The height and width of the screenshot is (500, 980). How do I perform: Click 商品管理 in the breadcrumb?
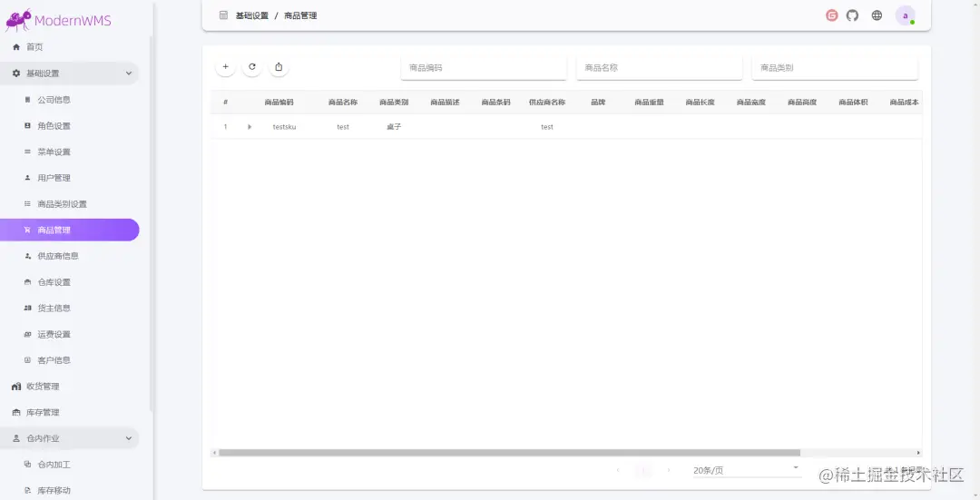pos(300,15)
